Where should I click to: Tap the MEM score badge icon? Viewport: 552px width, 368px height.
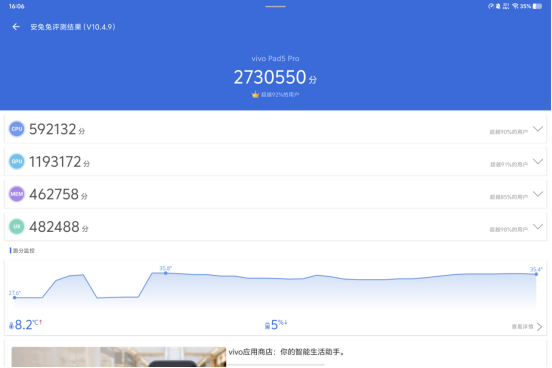click(x=17, y=194)
